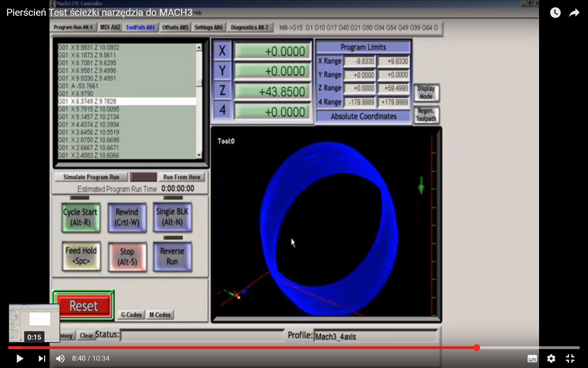This screenshot has width=588, height=368.
Task: Click the simulate indicator box
Action: pyautogui.click(x=143, y=177)
